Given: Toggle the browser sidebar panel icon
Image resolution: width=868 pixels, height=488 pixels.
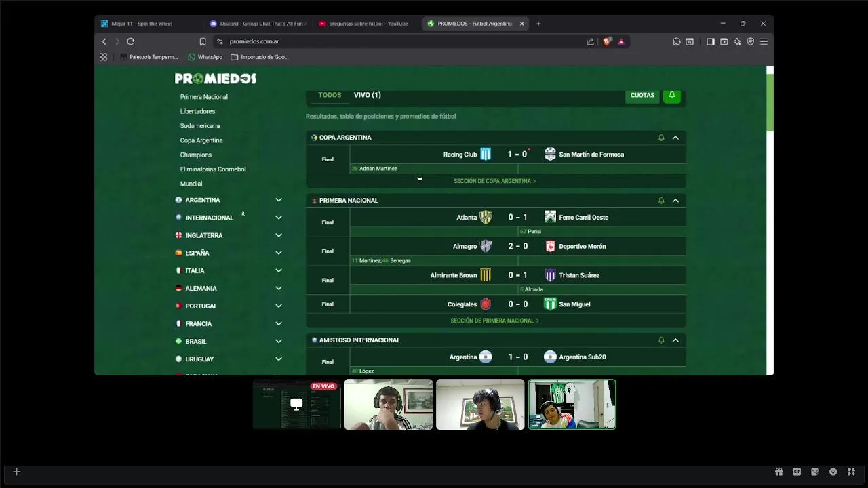Looking at the screenshot, I should coord(711,41).
